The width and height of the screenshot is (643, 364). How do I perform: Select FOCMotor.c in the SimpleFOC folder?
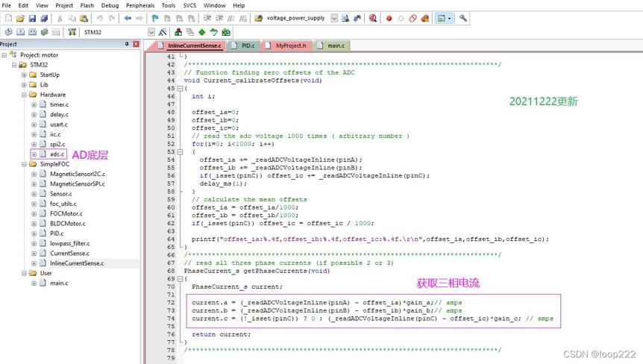pos(66,213)
